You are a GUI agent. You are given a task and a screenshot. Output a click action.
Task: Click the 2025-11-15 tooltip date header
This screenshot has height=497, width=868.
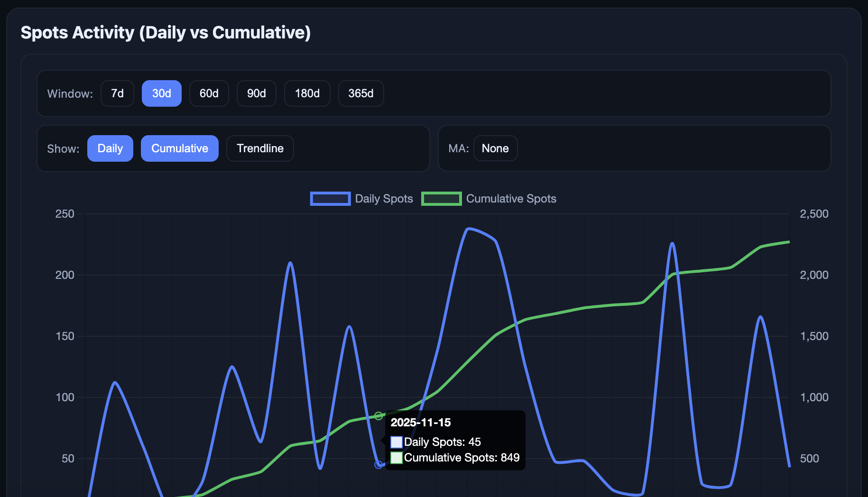pos(420,423)
